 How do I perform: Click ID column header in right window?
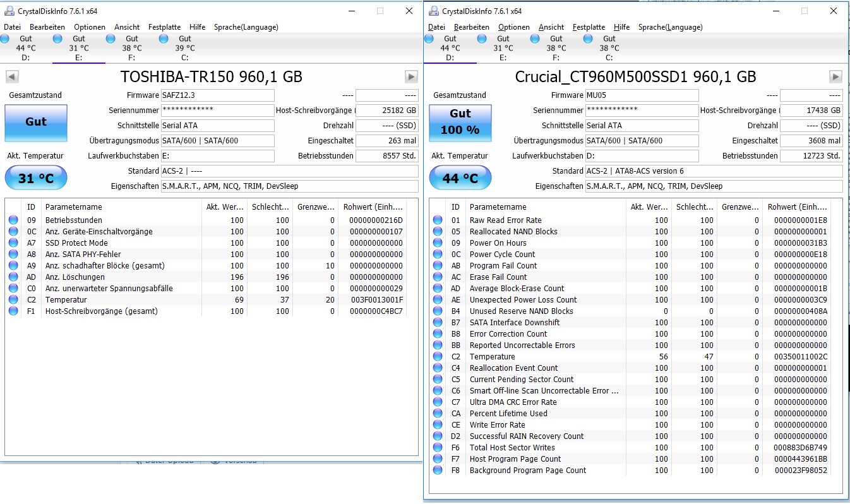pyautogui.click(x=455, y=207)
